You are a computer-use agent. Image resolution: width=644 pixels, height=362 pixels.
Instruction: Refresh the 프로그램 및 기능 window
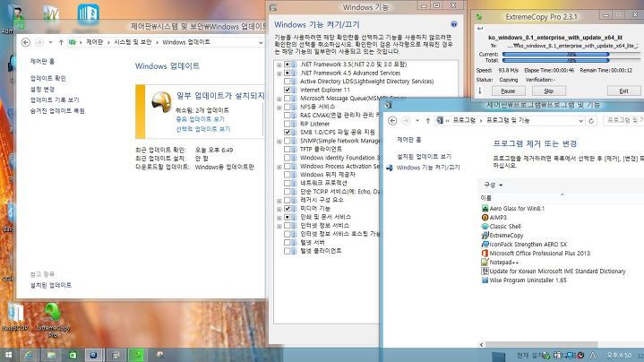point(591,121)
